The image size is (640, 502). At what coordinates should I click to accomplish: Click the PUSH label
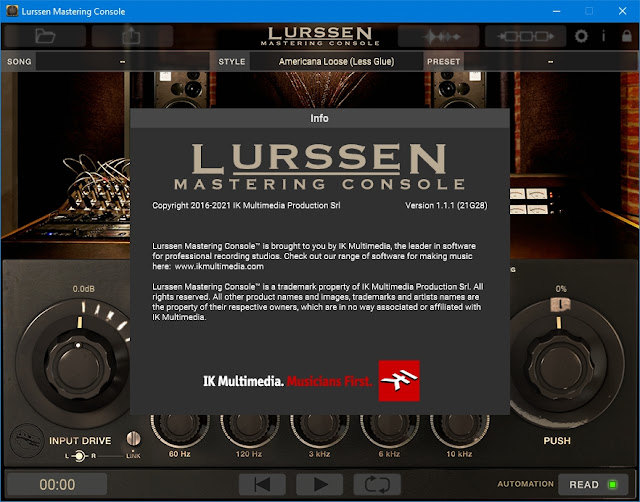click(x=557, y=441)
